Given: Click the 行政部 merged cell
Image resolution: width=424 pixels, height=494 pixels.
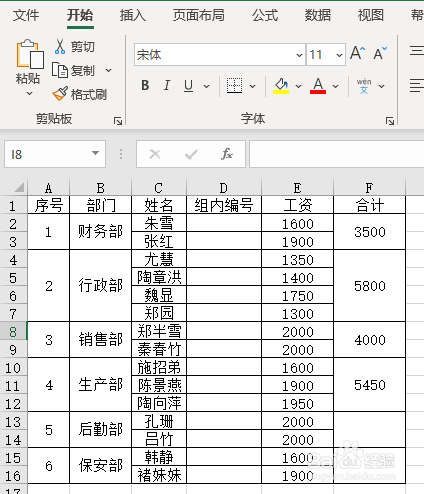Looking at the screenshot, I should click(101, 286).
